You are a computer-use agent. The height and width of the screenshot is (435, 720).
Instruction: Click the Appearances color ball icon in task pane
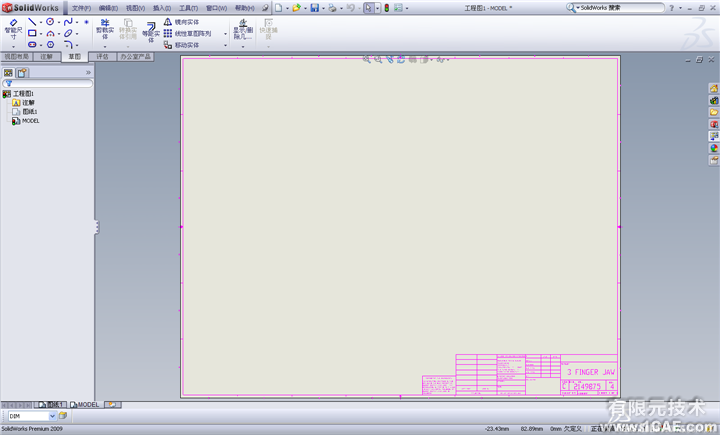[714, 148]
